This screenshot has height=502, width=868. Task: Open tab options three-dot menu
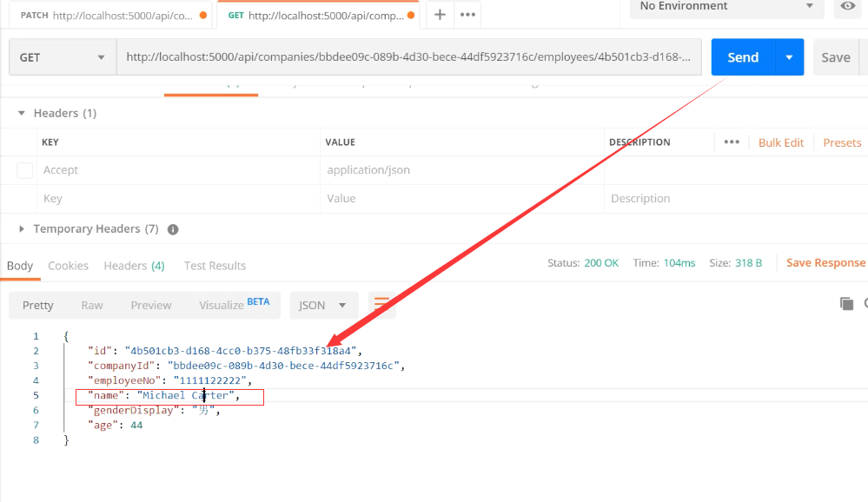(x=467, y=15)
